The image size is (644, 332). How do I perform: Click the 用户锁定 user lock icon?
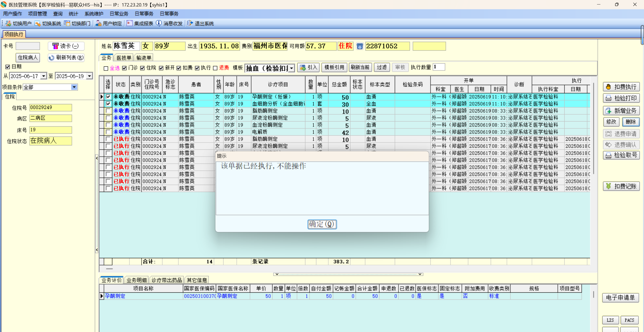point(98,23)
